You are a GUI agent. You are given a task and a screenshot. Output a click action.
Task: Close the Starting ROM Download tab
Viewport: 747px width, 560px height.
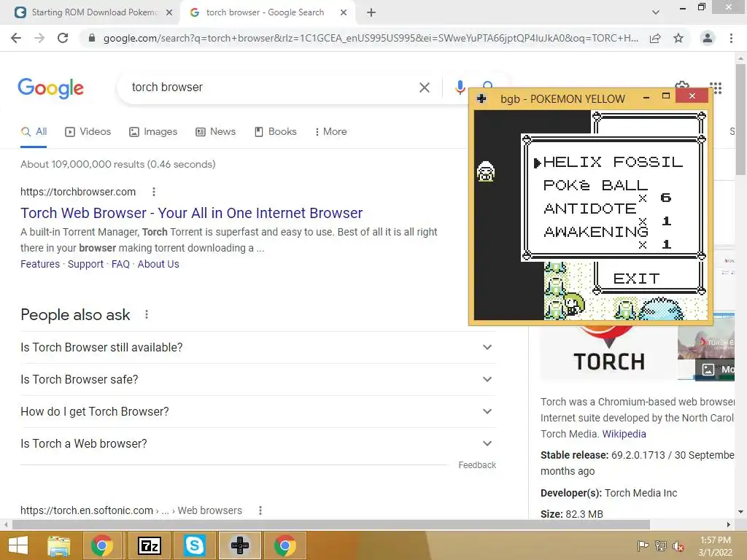click(x=169, y=12)
